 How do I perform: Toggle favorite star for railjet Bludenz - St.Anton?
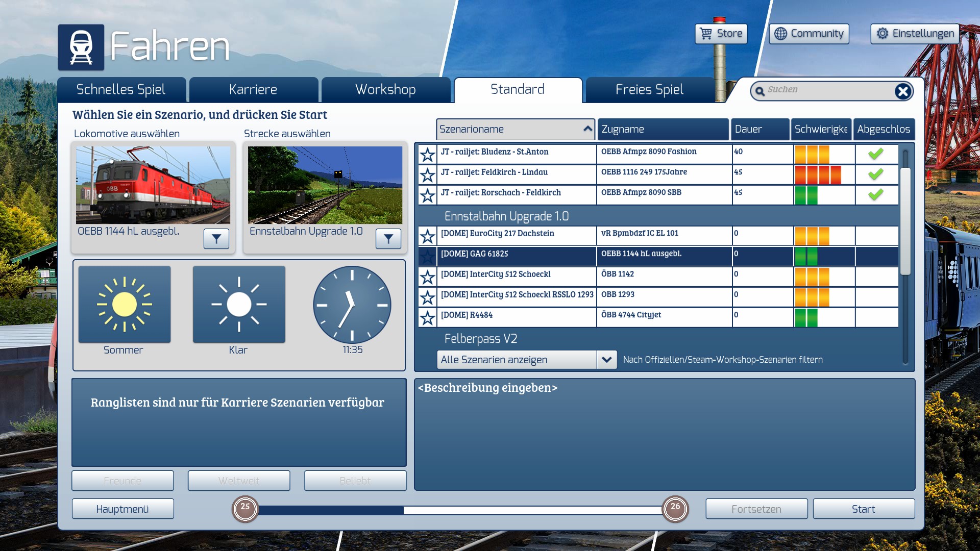[427, 155]
